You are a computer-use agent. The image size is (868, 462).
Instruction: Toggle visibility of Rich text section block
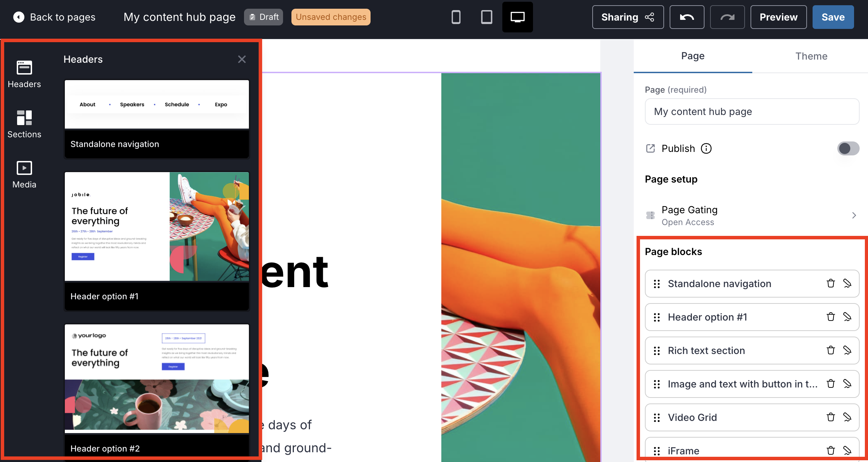click(847, 351)
